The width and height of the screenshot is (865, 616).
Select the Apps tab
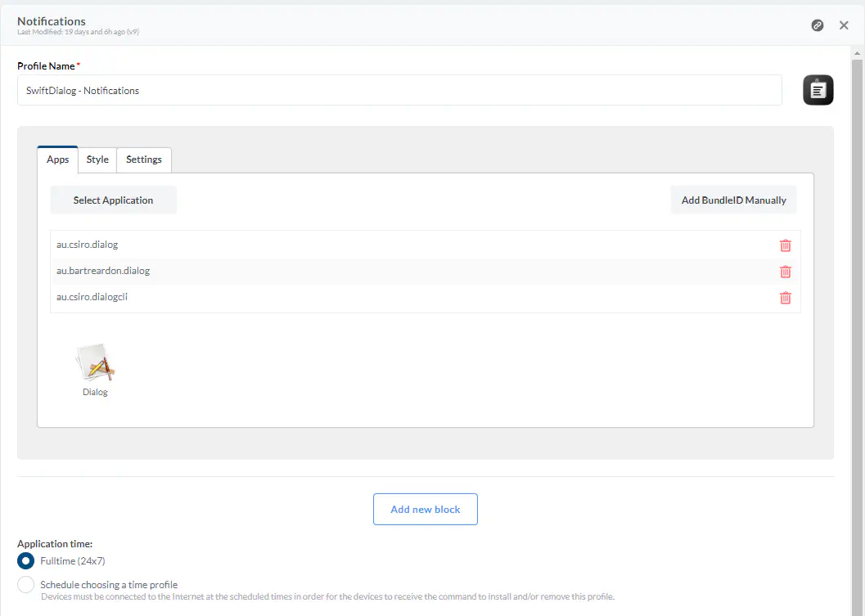click(58, 160)
